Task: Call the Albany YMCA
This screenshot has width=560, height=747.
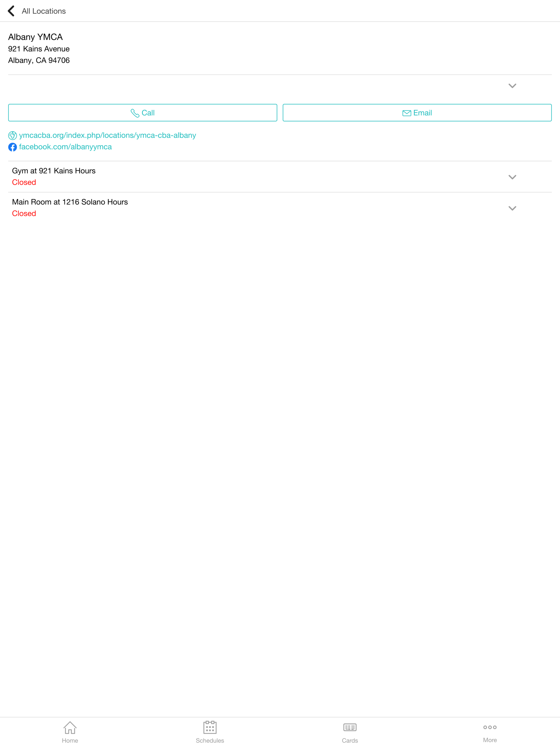Action: click(142, 113)
